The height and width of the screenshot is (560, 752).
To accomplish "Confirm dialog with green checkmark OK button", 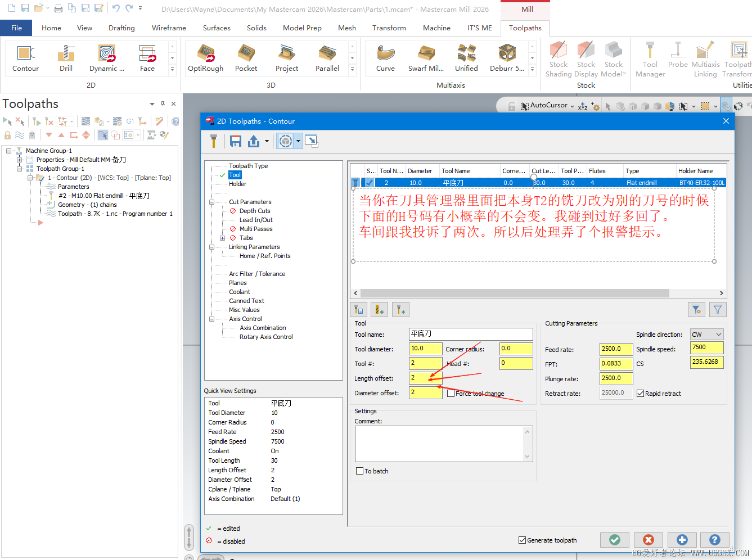I will [615, 540].
